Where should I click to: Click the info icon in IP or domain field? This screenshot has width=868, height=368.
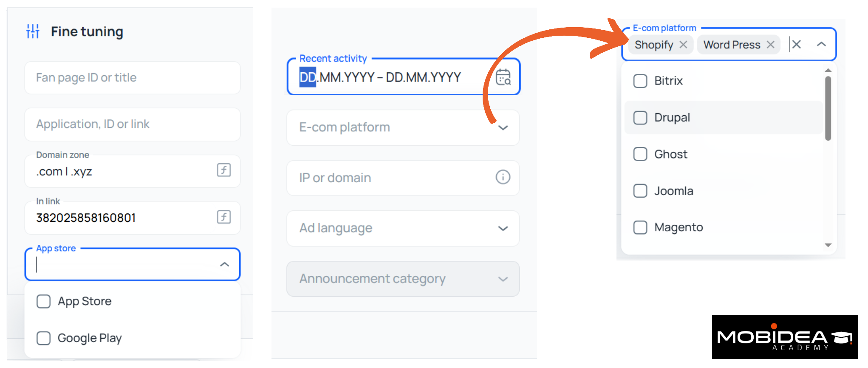pos(503,177)
